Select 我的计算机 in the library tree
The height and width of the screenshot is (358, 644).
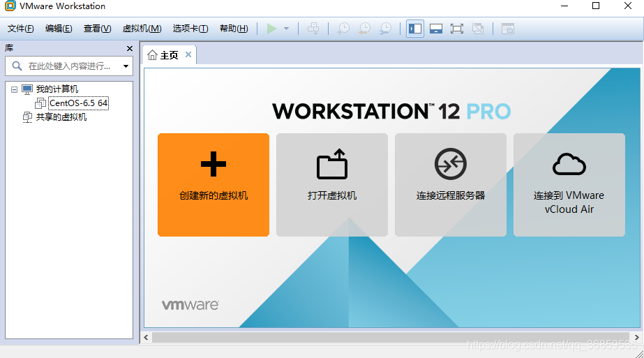pos(57,89)
